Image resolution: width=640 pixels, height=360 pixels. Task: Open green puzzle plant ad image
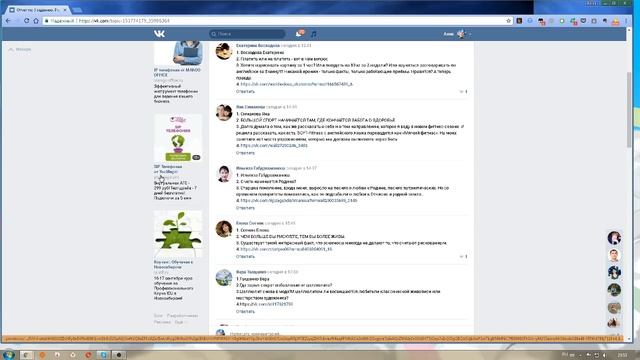[178, 234]
